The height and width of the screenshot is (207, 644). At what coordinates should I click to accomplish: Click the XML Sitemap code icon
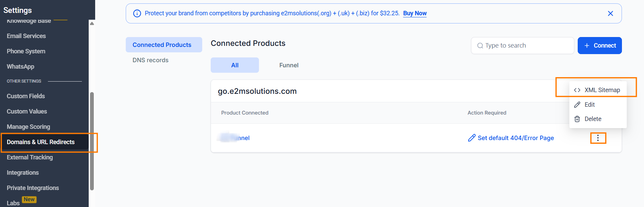coord(577,90)
